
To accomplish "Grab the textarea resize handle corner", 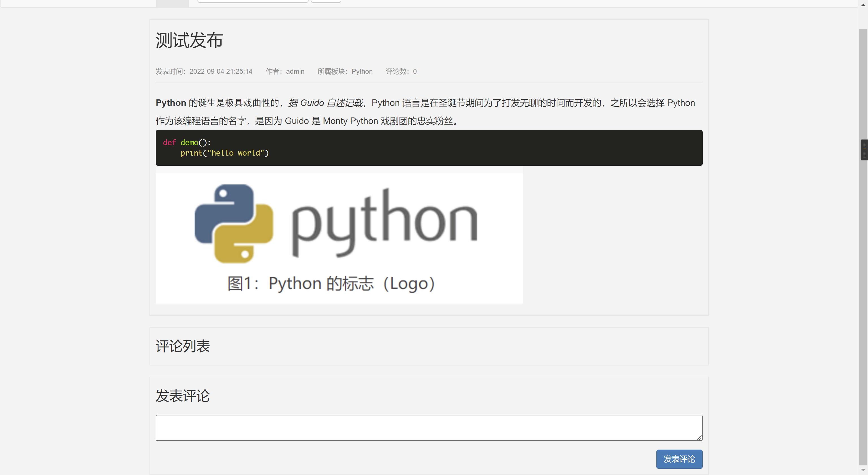I will click(x=700, y=438).
